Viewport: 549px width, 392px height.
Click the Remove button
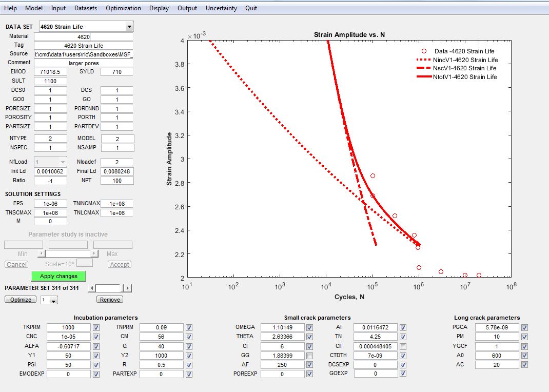coord(110,300)
